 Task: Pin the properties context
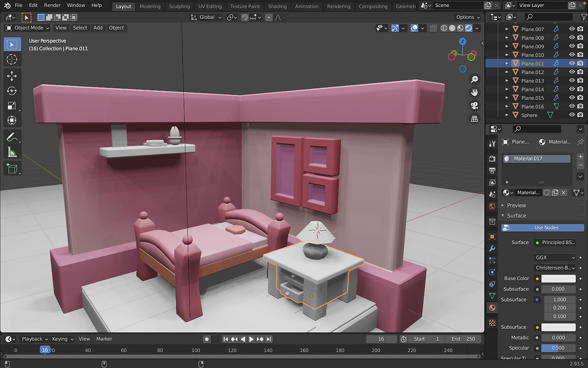pyautogui.click(x=581, y=142)
